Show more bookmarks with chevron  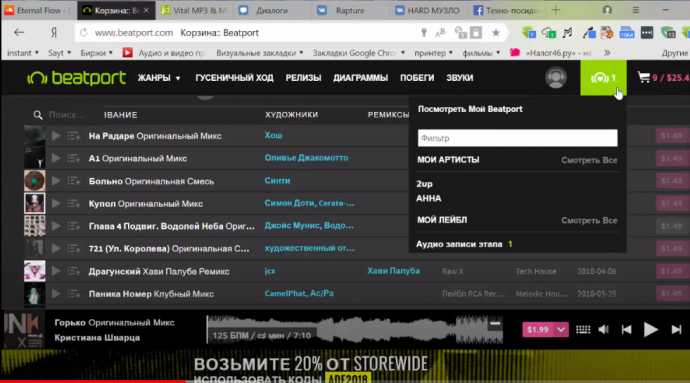(607, 53)
